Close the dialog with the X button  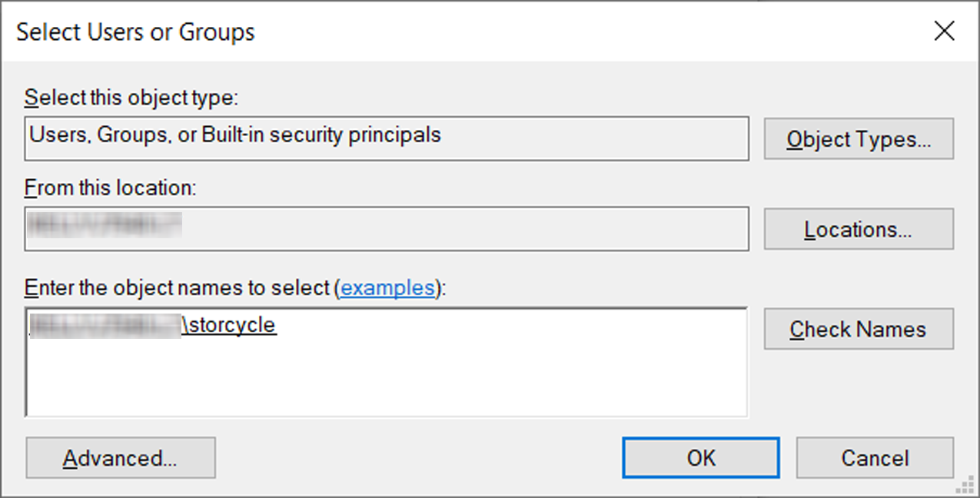(x=944, y=32)
